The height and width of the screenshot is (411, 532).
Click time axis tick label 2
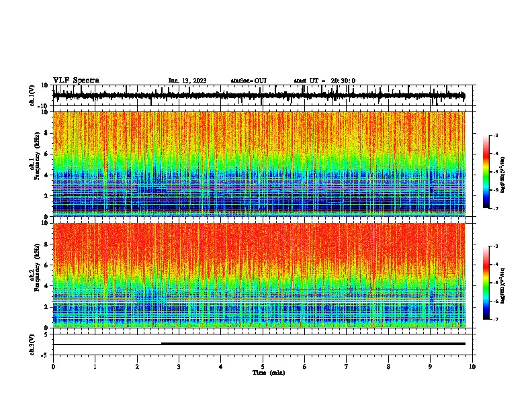[137, 367]
